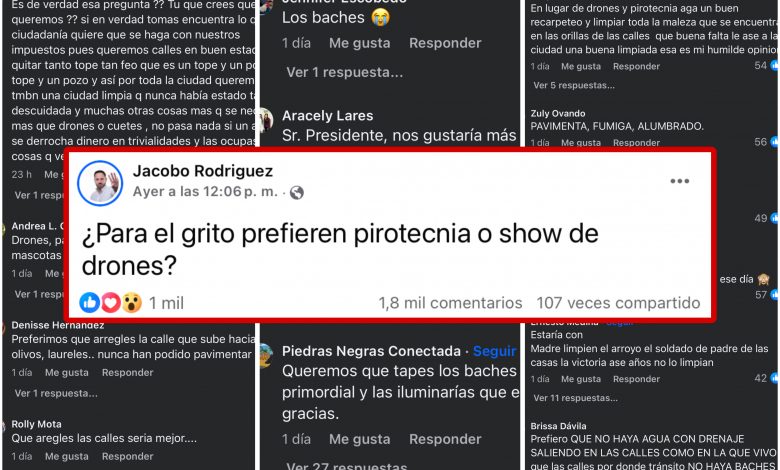The width and height of the screenshot is (780, 470).
Task: Click the public globe icon beside the timestamp
Action: (297, 192)
